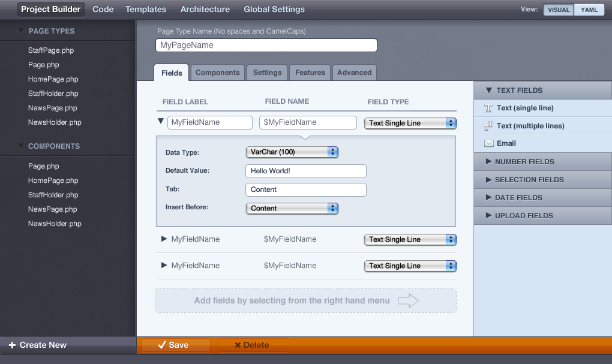This screenshot has width=612, height=364.
Task: Collapse the expanded first field row triangle
Action: (161, 121)
